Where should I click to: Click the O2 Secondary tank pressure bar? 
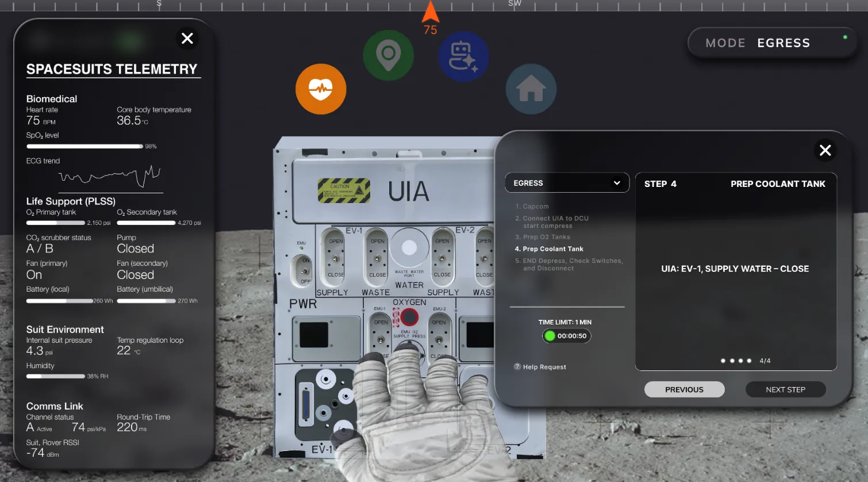[x=146, y=223]
